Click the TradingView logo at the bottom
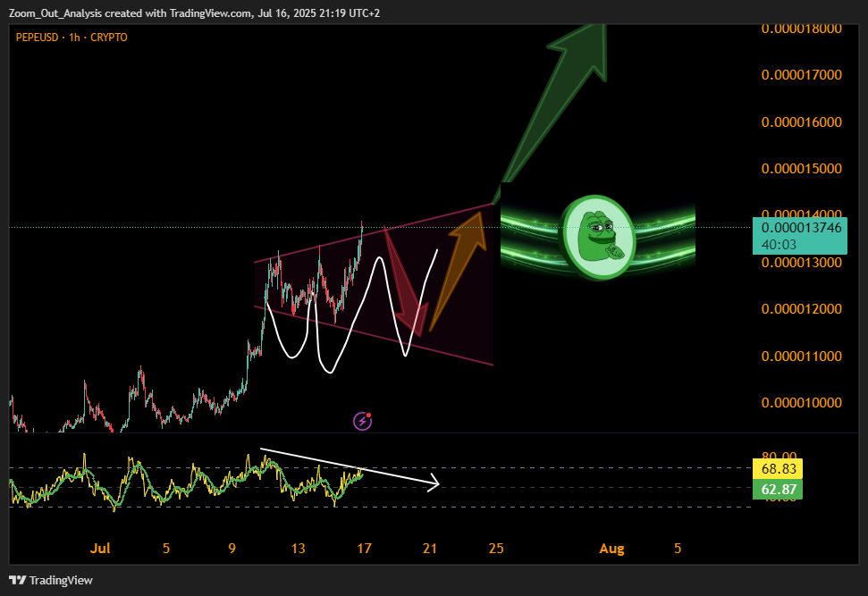The width and height of the screenshot is (868, 596). click(51, 580)
